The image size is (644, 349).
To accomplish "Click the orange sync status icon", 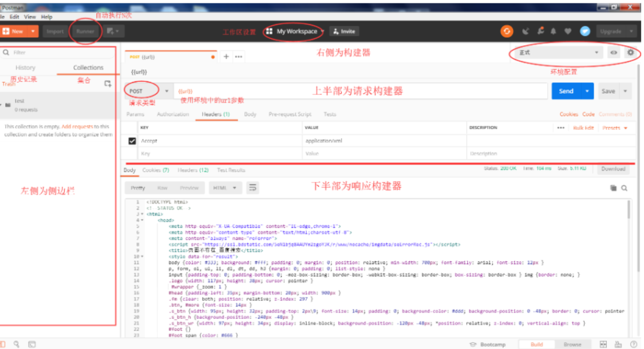I will [x=506, y=31].
